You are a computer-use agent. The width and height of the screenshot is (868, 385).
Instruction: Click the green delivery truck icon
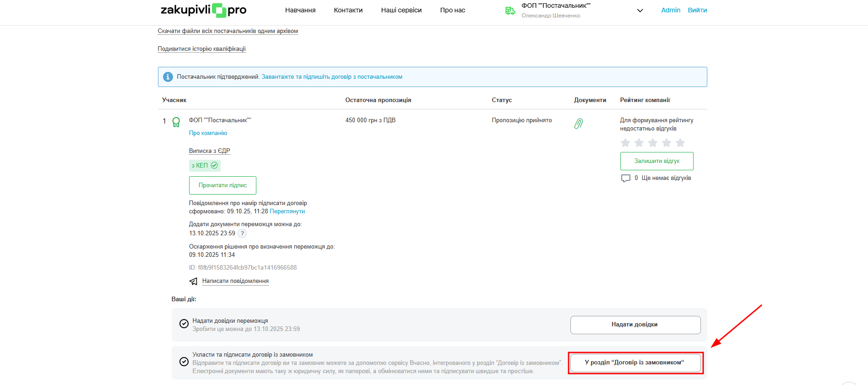(510, 11)
